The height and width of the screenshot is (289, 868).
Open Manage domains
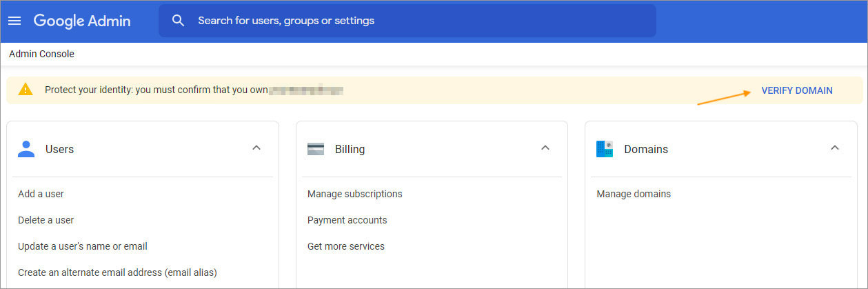click(634, 194)
